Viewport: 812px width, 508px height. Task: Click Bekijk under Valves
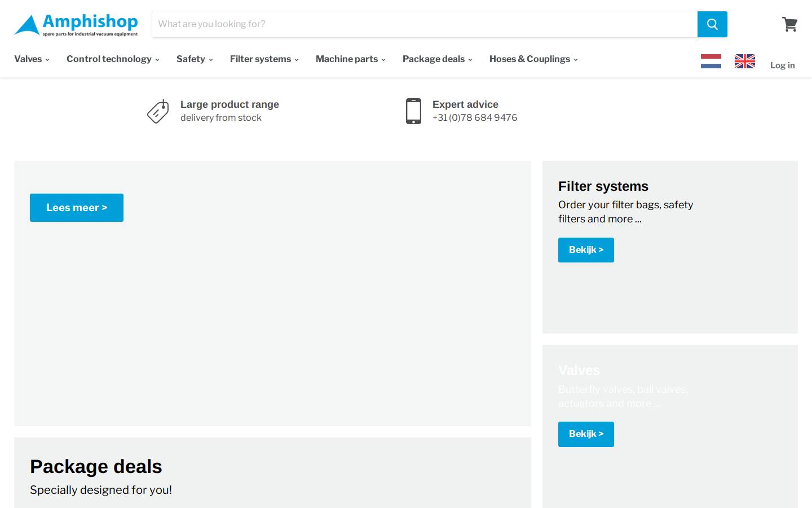click(x=586, y=434)
